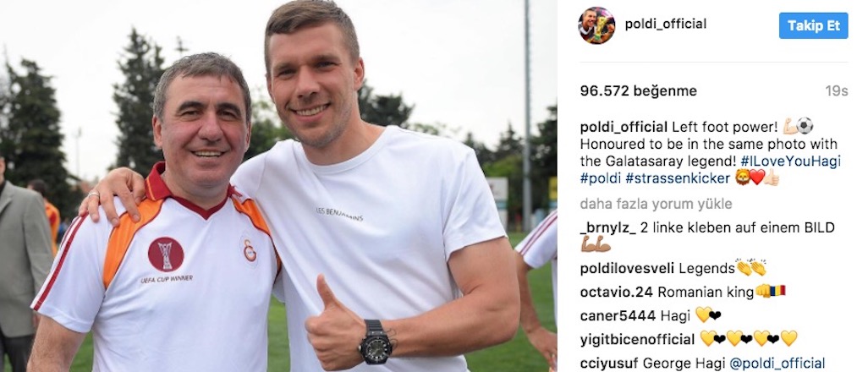Click the @poldi_official mention in comment
The image size is (868, 372).
pos(777,364)
